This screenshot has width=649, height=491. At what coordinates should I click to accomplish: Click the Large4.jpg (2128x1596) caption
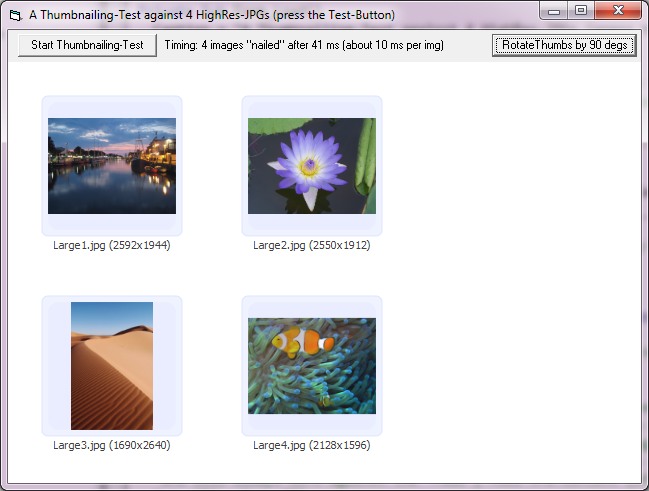312,445
